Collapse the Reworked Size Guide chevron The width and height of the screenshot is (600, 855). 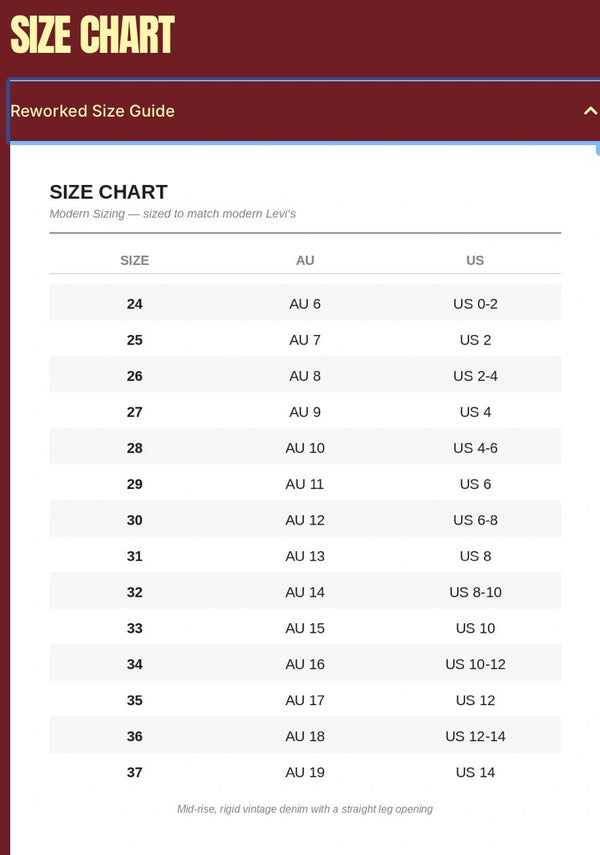coord(590,111)
